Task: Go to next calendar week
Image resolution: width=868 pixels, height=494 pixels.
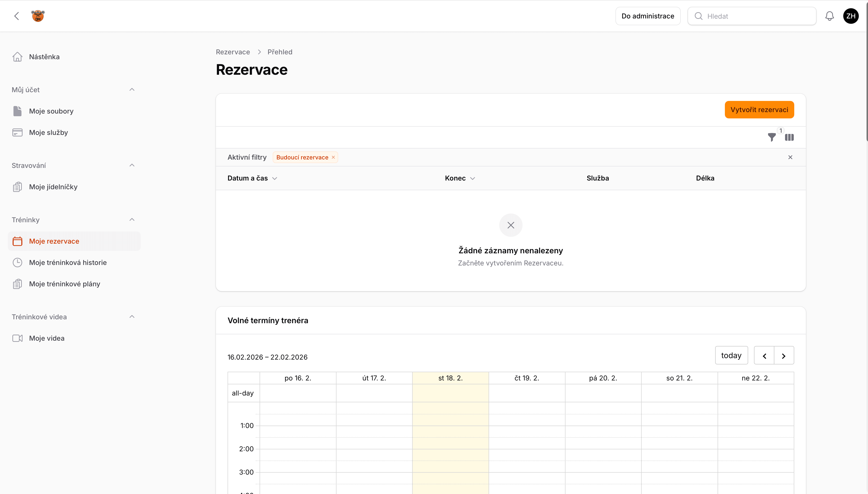Action: pyautogui.click(x=784, y=355)
